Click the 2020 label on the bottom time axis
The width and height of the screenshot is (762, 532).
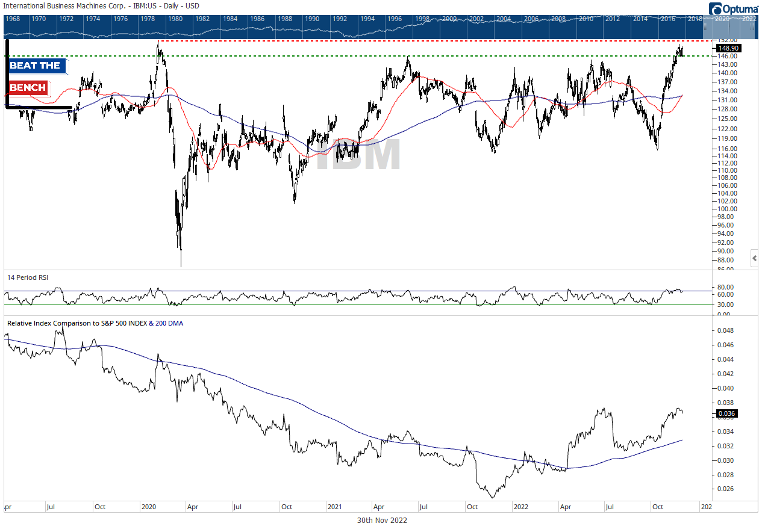coord(149,507)
